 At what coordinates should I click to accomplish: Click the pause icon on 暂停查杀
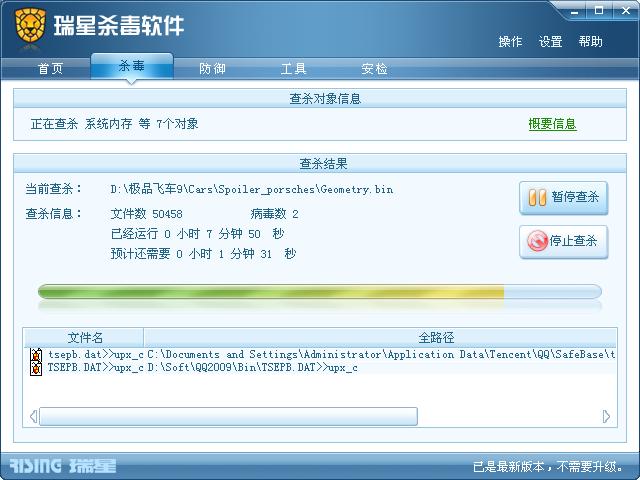pyautogui.click(x=537, y=198)
